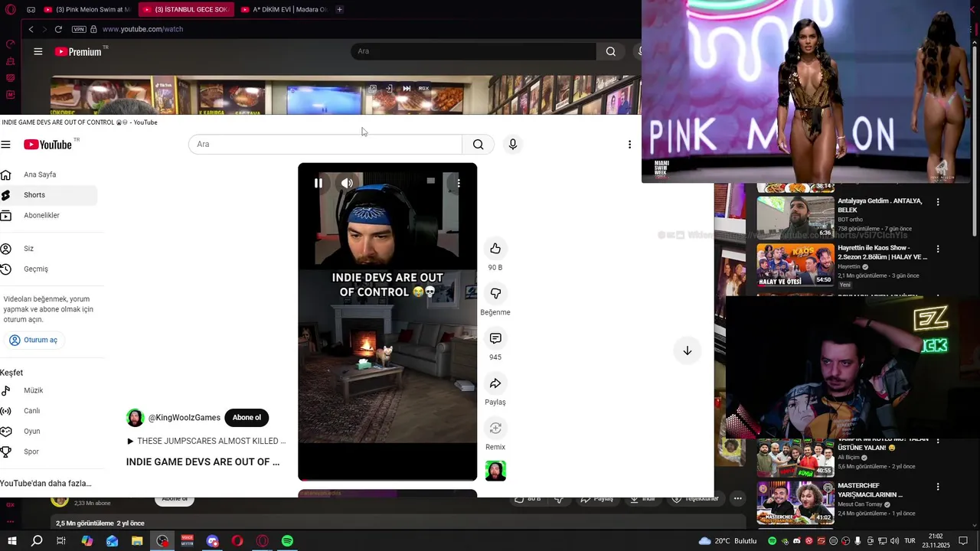
Task: Select Shorts in sidebar
Action: [48, 195]
